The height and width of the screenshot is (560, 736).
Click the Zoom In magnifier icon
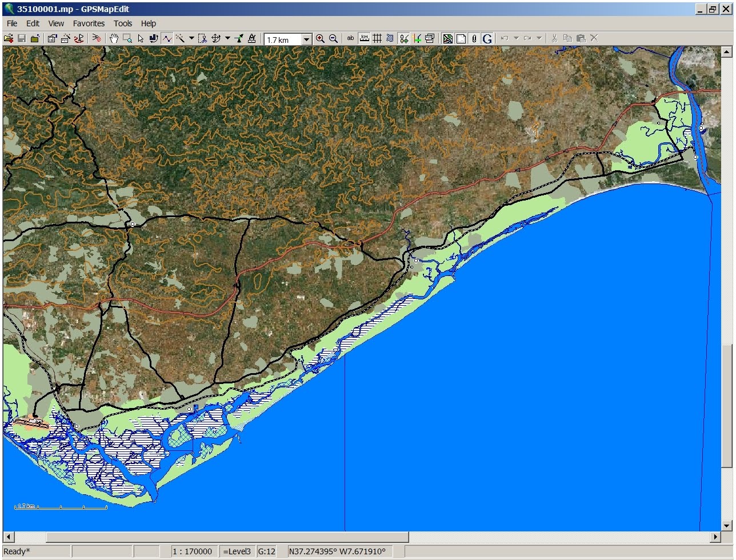(320, 39)
